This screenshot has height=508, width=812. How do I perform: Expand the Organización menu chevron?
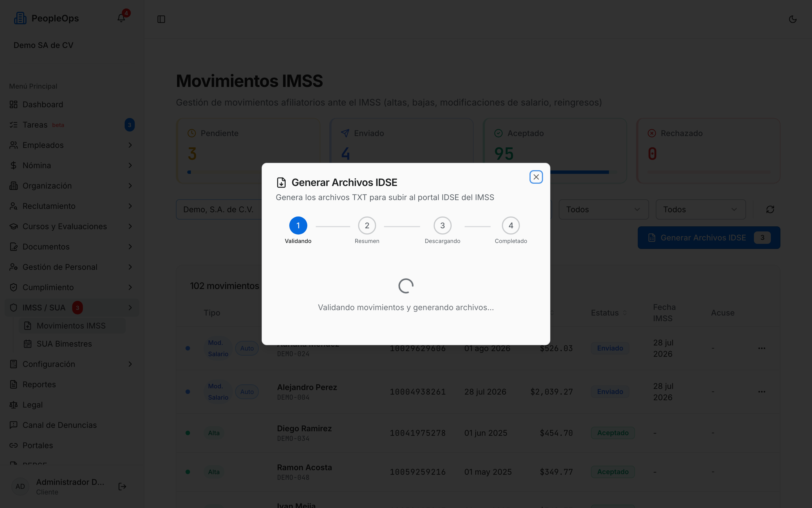click(130, 186)
